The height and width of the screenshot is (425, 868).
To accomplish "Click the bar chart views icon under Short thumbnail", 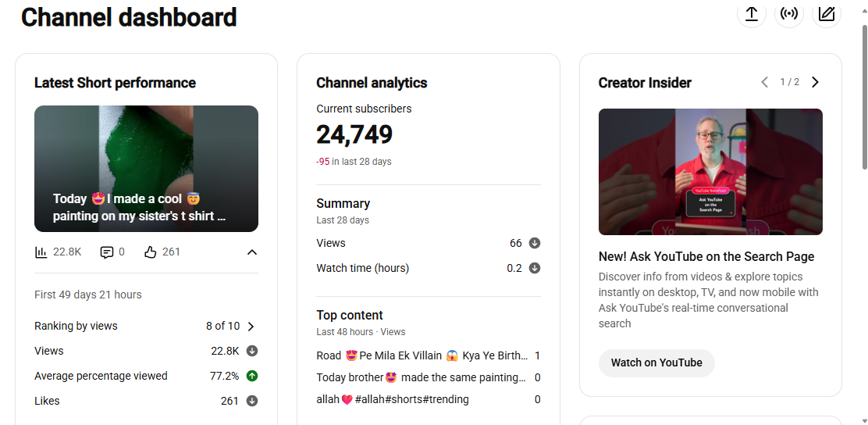I will tap(41, 252).
